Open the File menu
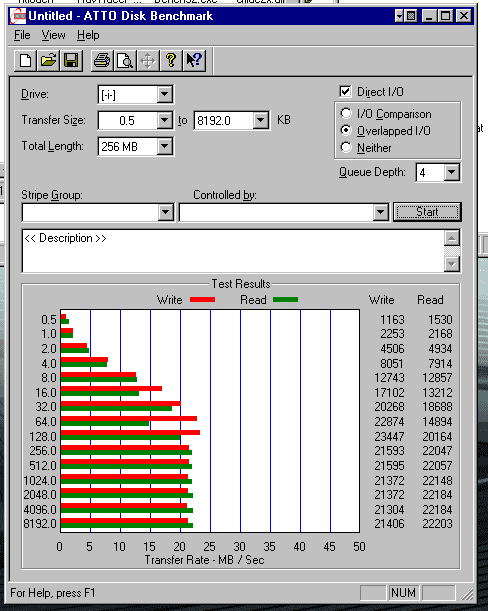 point(22,35)
